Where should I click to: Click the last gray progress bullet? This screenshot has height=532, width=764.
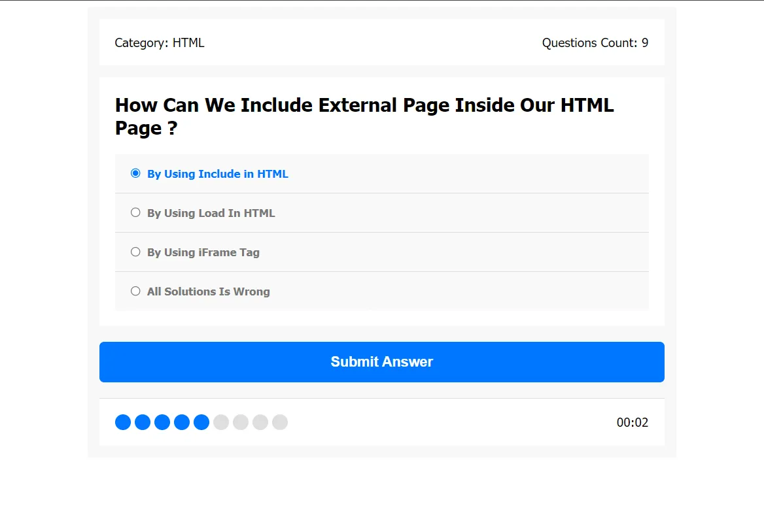[280, 422]
